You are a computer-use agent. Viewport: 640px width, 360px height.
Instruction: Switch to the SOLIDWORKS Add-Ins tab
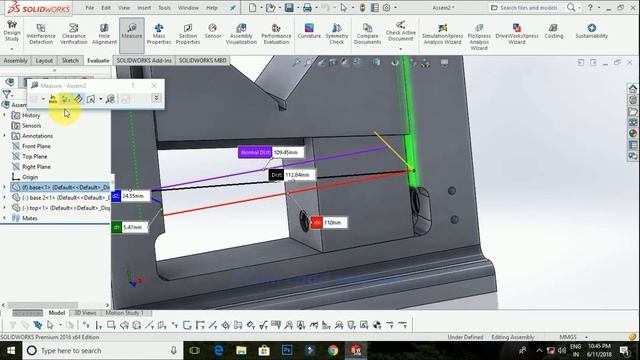(x=144, y=60)
